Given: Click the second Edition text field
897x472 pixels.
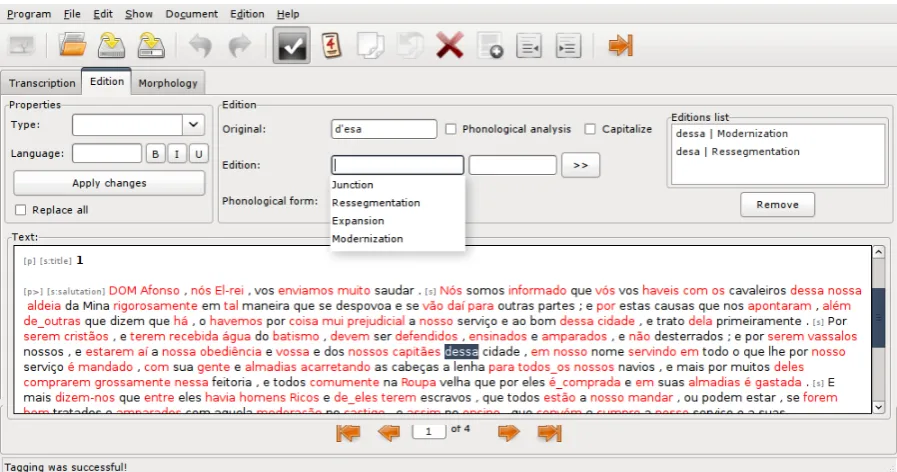Looking at the screenshot, I should click(513, 165).
